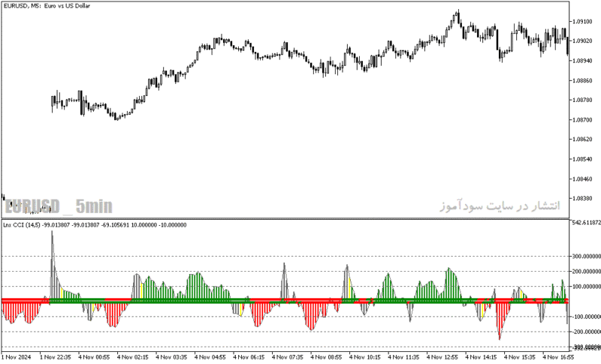The image size is (601, 364).
Task: Click the Persian watermark text on chart
Action: point(500,206)
